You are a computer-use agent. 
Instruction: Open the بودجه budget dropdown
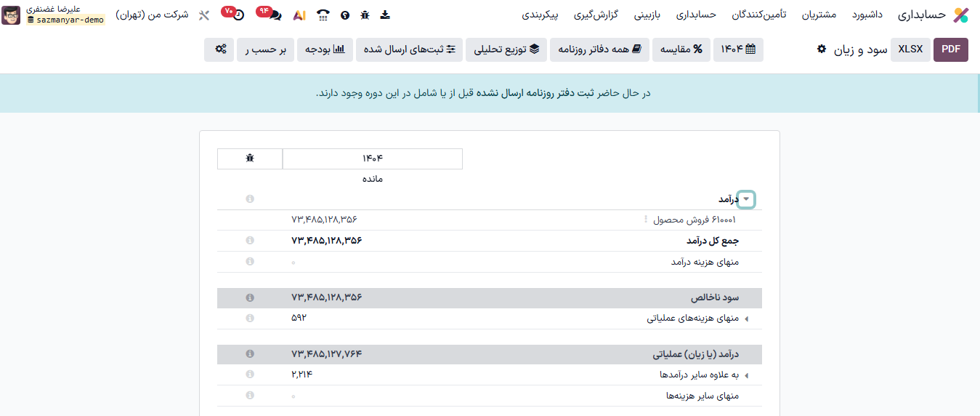click(x=325, y=49)
